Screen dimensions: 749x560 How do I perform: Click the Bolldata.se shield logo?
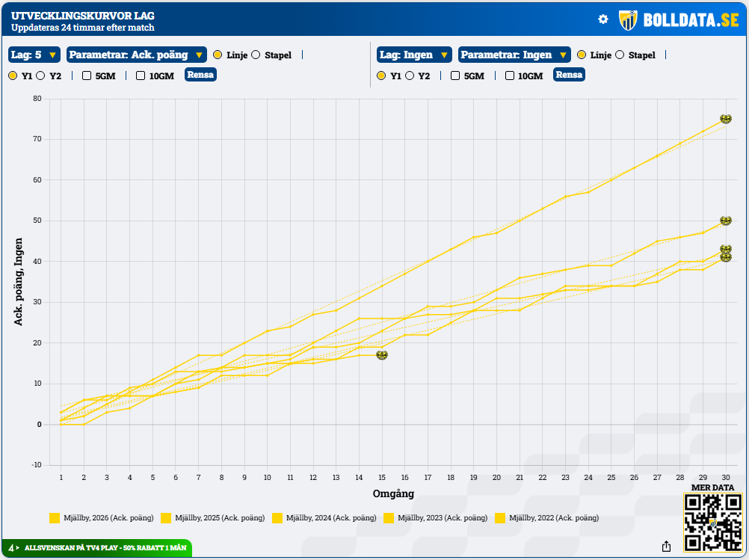[x=628, y=20]
